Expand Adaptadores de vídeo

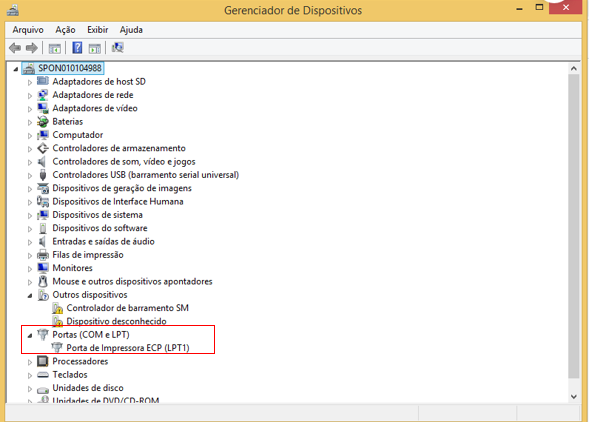point(30,109)
